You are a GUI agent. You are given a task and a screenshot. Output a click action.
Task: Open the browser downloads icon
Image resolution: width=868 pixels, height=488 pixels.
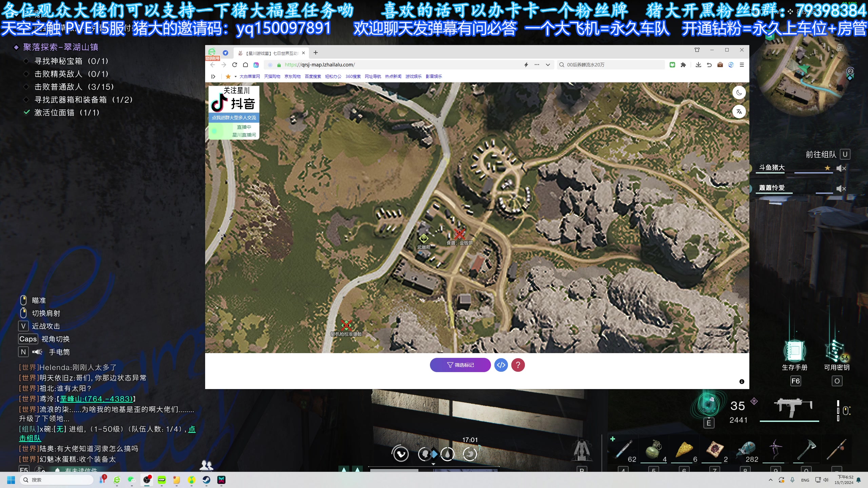698,65
